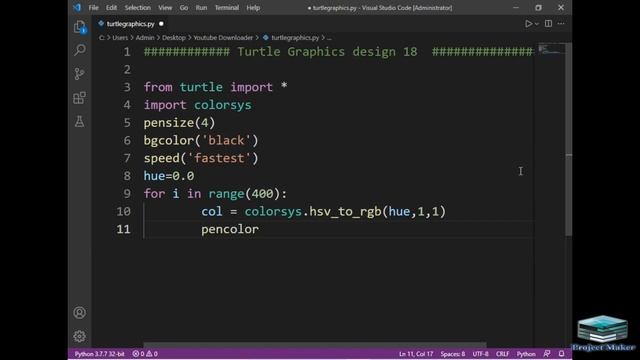Viewport: 640px width, 360px height.
Task: Click the vertical editor scrollbar
Action: [x=569, y=139]
